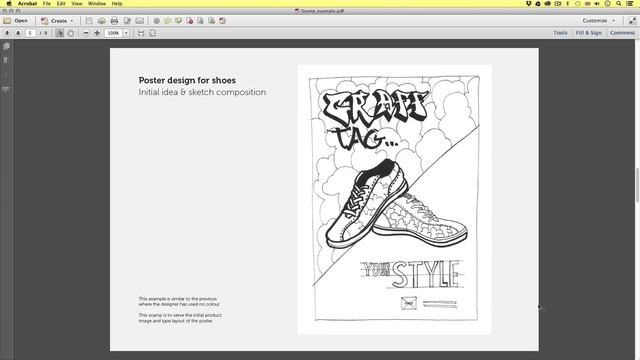Open the Fill & Sign pane
The width and height of the screenshot is (640, 360).
(x=589, y=33)
